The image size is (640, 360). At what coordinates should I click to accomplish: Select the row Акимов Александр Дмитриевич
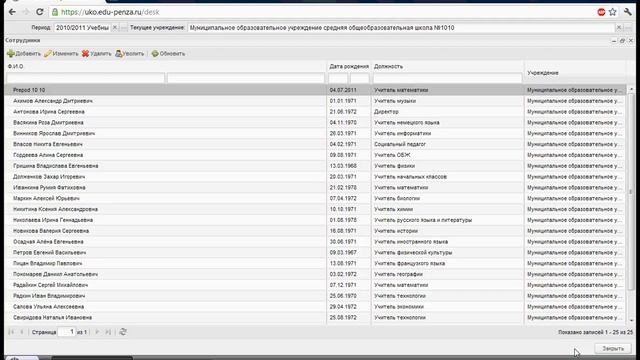coord(315,101)
